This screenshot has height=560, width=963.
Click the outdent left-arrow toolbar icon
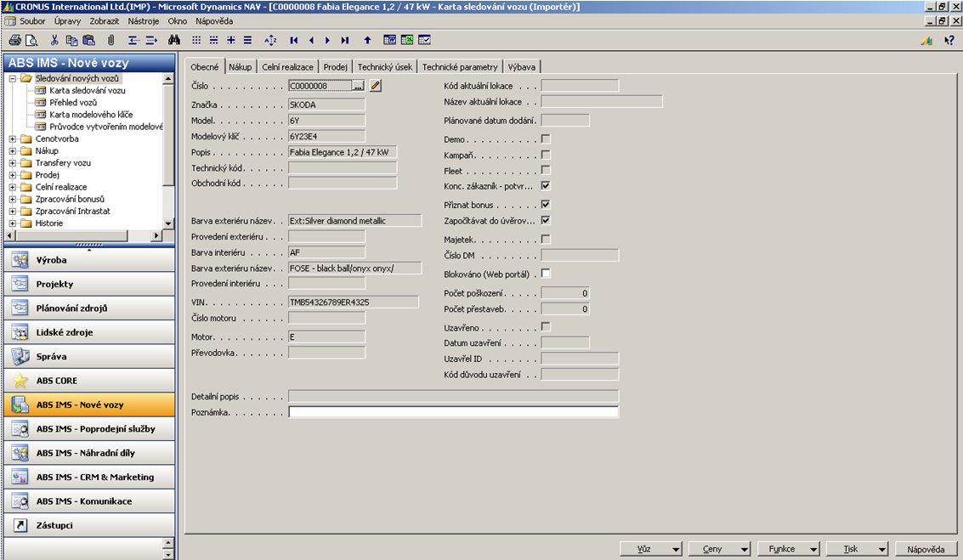point(133,41)
